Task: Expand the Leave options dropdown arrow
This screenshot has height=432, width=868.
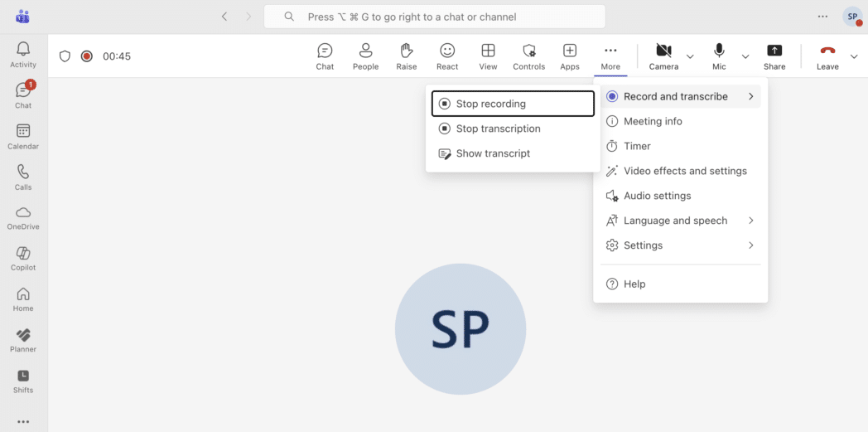Action: pyautogui.click(x=855, y=56)
